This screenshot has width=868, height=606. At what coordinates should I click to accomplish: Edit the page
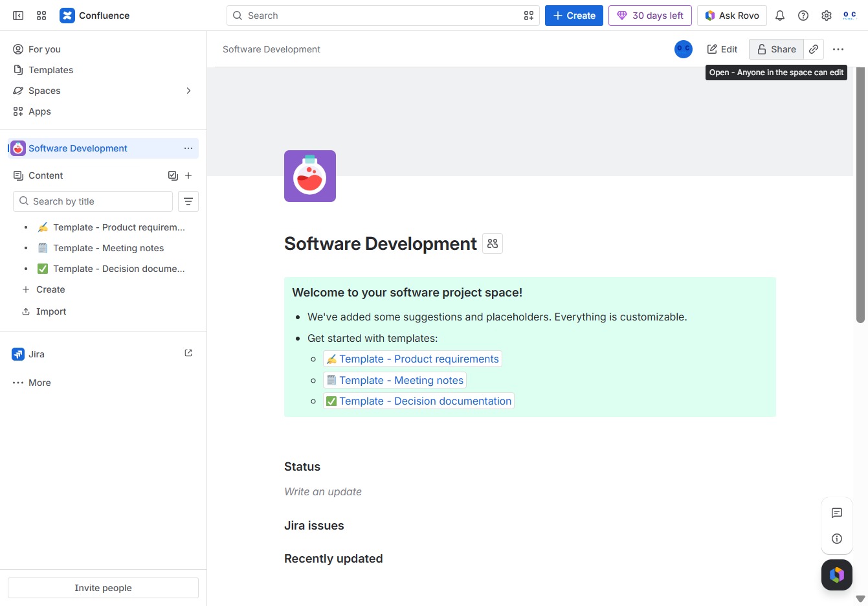(x=722, y=49)
